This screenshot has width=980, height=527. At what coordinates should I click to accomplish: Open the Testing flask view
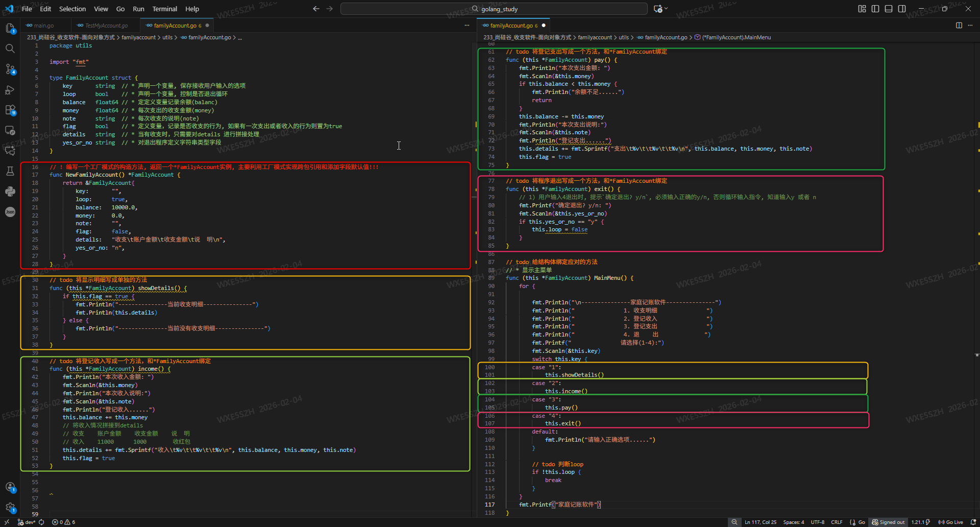tap(10, 171)
